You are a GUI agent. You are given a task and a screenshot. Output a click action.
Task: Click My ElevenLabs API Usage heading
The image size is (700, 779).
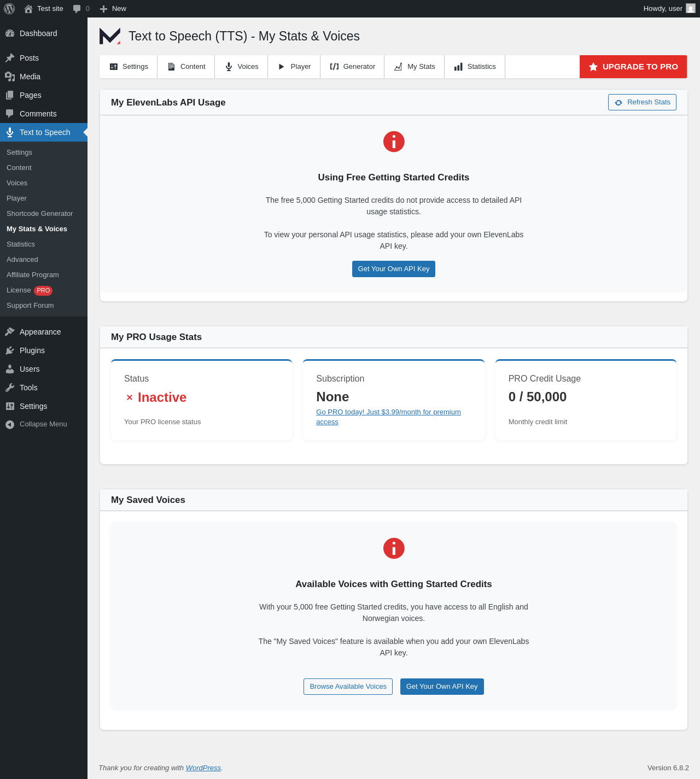coord(168,102)
